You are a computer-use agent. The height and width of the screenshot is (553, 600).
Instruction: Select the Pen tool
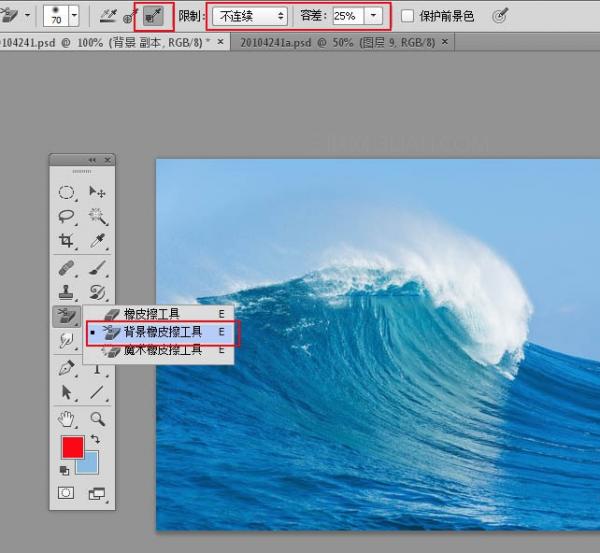[x=66, y=368]
